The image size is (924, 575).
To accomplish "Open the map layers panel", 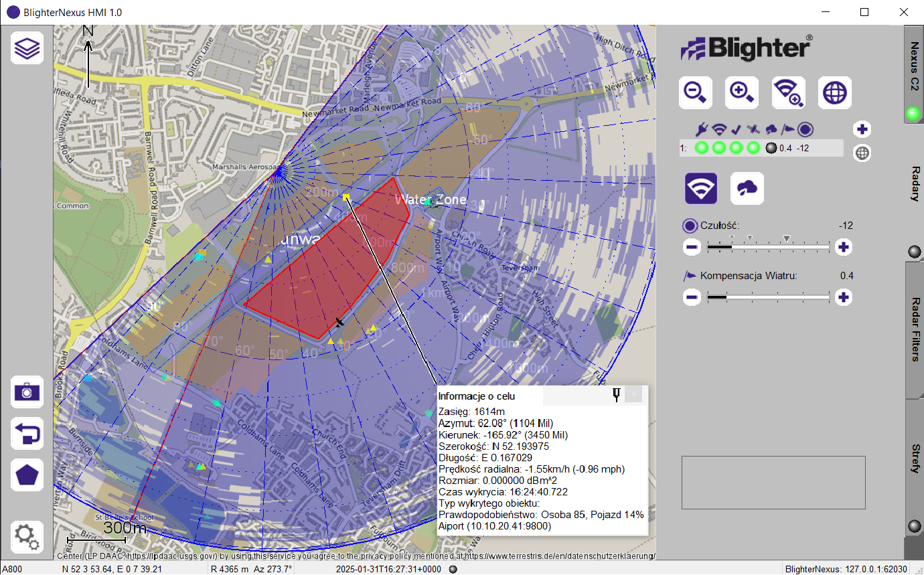I will [x=27, y=48].
